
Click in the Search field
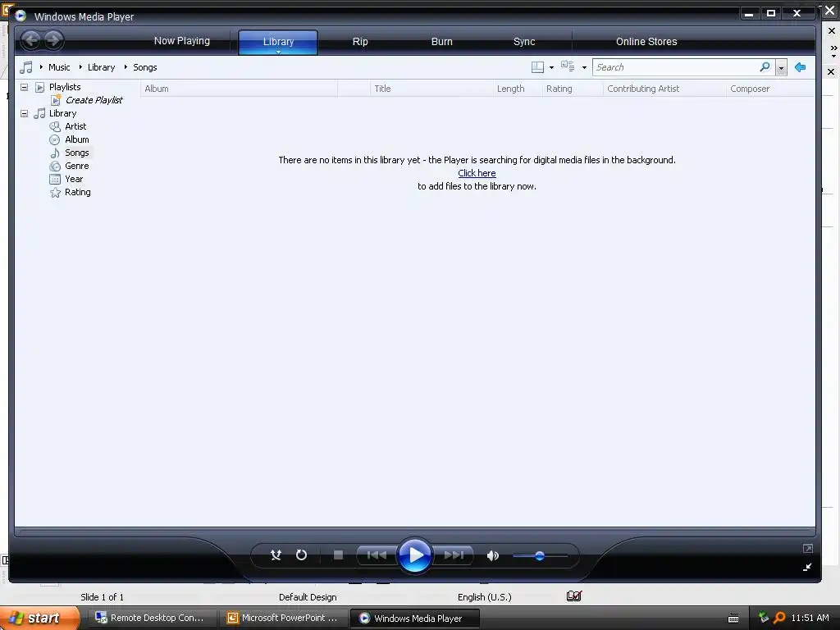(x=676, y=67)
